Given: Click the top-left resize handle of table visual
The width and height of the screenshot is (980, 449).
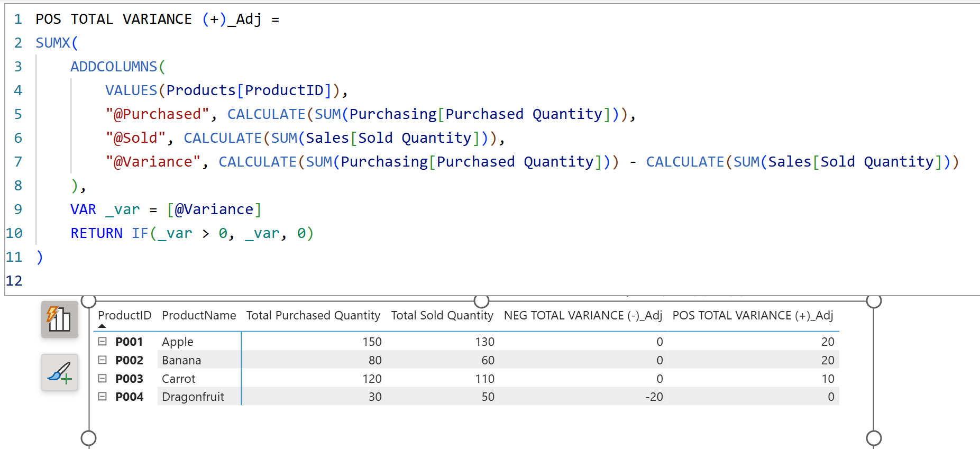Looking at the screenshot, I should pyautogui.click(x=89, y=301).
